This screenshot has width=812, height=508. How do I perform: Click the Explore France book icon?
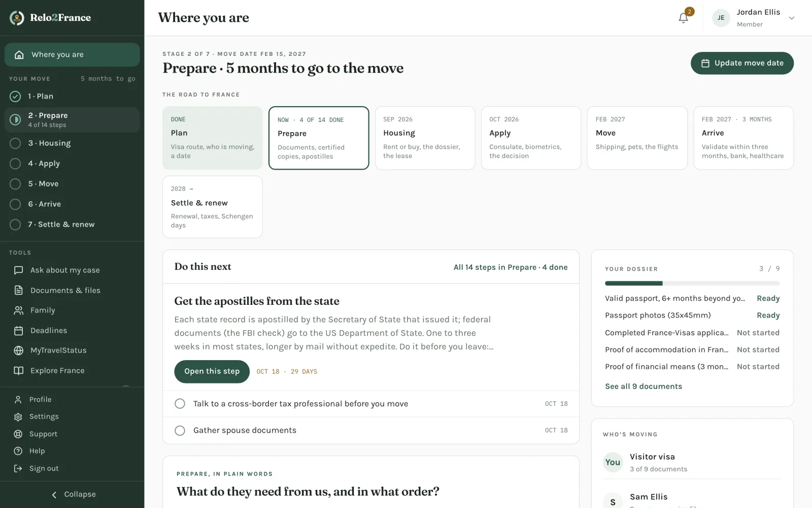(x=19, y=371)
